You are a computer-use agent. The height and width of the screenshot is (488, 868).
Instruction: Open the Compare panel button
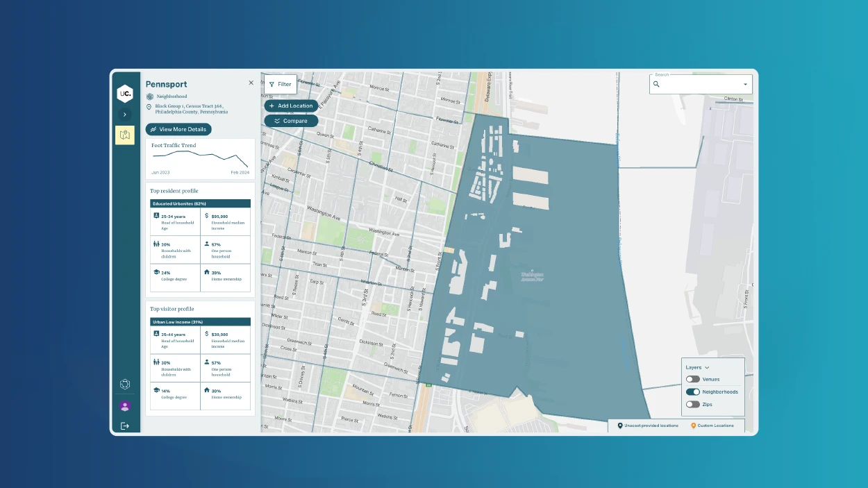pyautogui.click(x=290, y=120)
